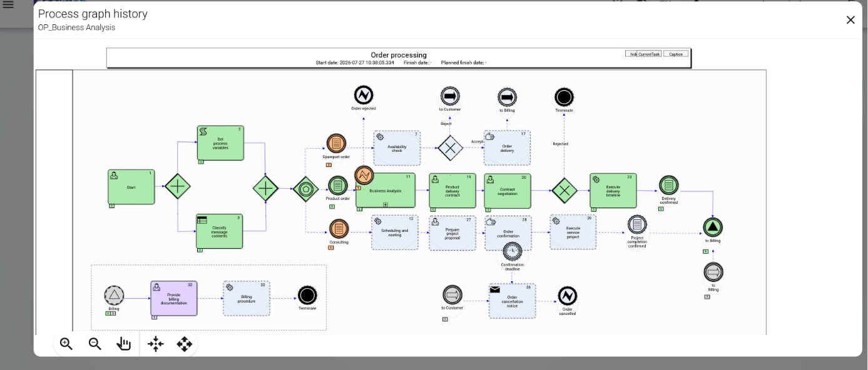
Task: Open the hamburger menu icon
Action: point(8,5)
